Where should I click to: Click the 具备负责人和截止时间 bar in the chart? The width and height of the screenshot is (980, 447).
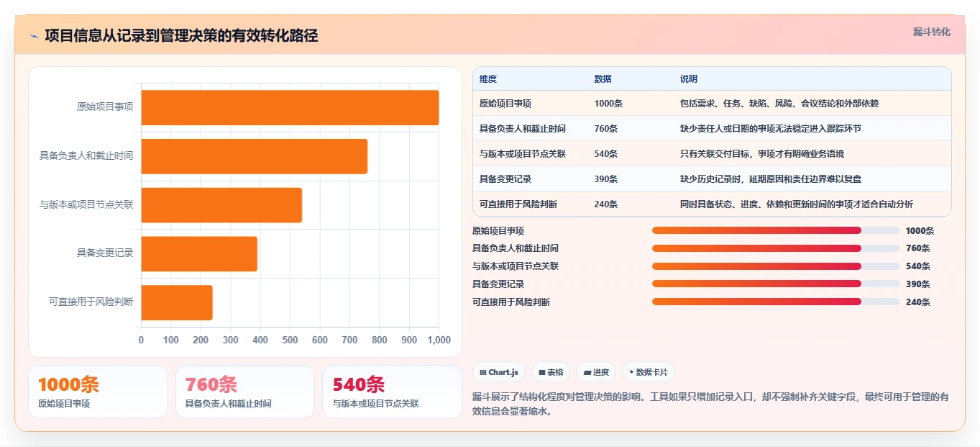click(x=255, y=156)
